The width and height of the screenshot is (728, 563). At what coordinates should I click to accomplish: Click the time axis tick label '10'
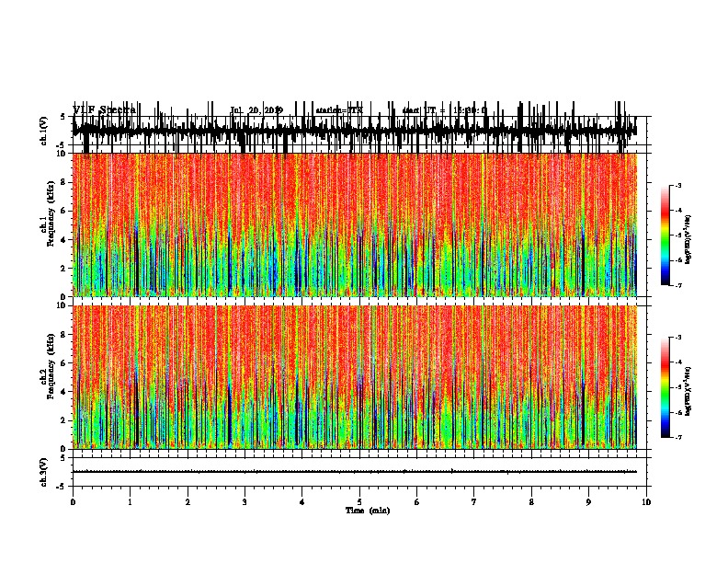pos(646,502)
